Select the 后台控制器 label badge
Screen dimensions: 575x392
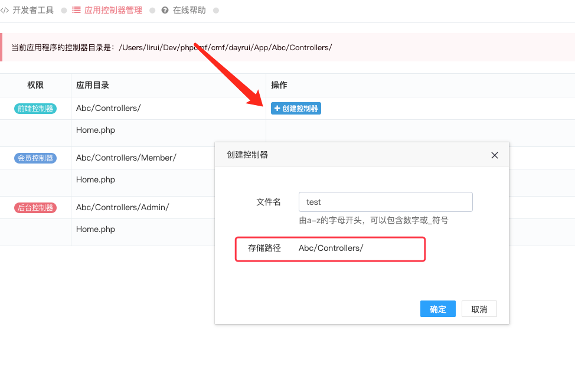point(35,208)
